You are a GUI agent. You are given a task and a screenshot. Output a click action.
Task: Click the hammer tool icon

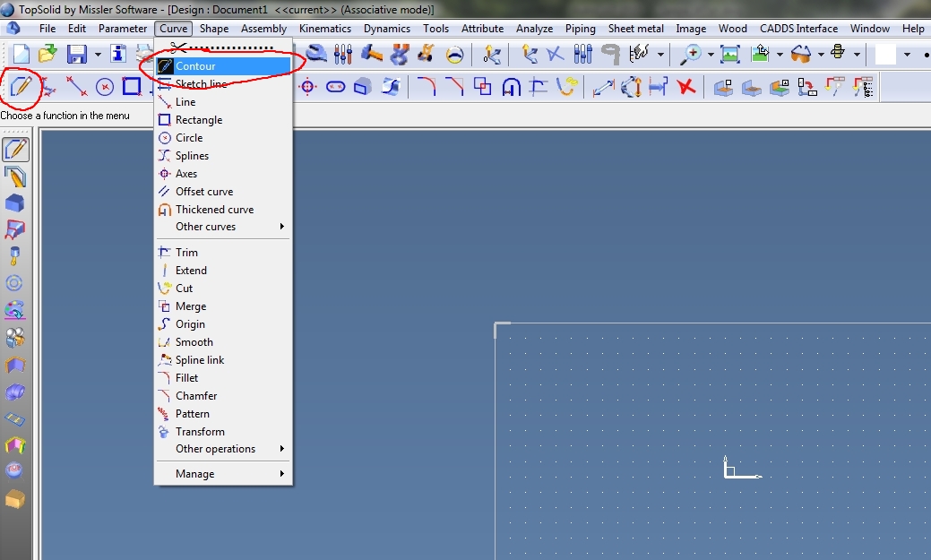tap(372, 54)
